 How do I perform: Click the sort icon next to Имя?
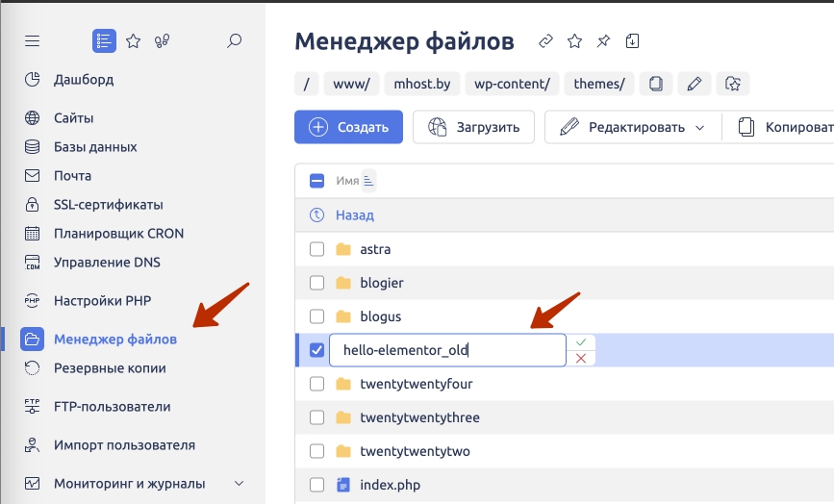coord(368,181)
